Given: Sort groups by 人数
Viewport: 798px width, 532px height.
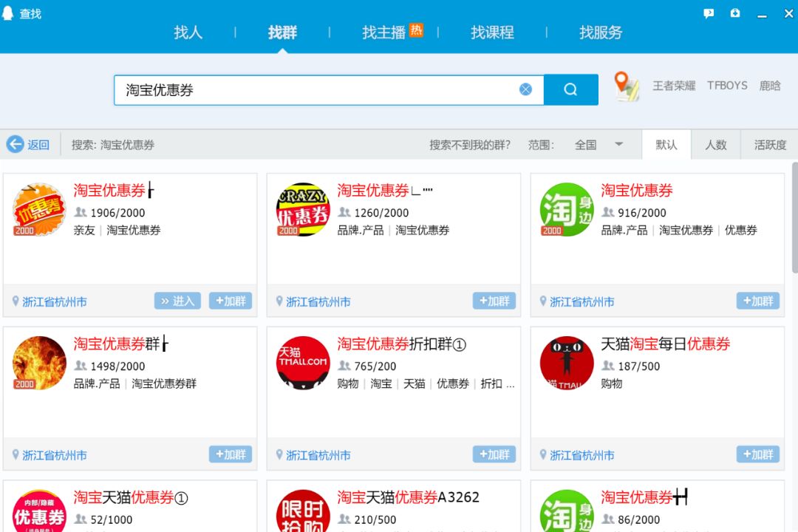Looking at the screenshot, I should tap(716, 145).
